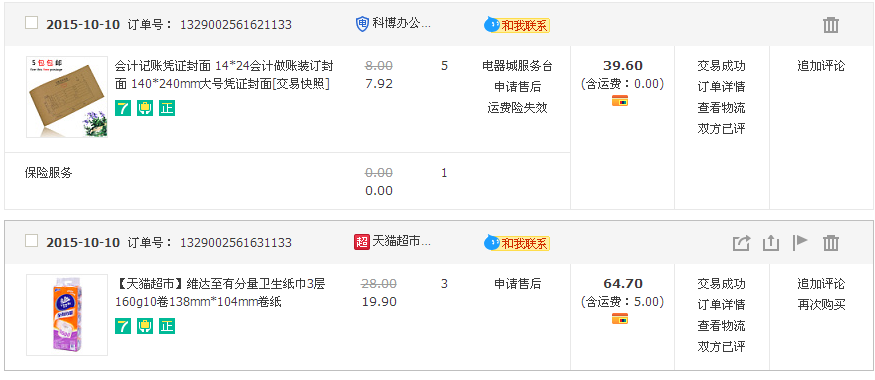Click the payment card icon under 39.60
875x380 pixels.
click(x=620, y=101)
